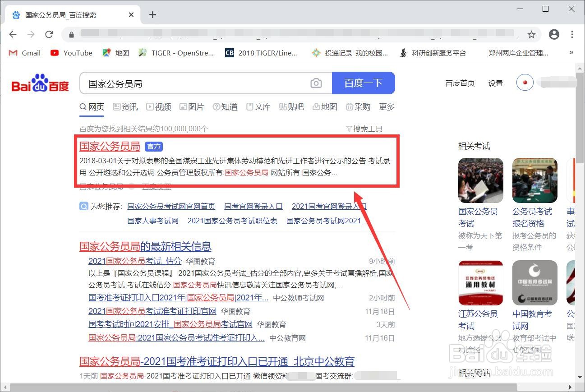Open the Chrome profile avatar icon
This screenshot has height=392, width=585.
(x=554, y=34)
